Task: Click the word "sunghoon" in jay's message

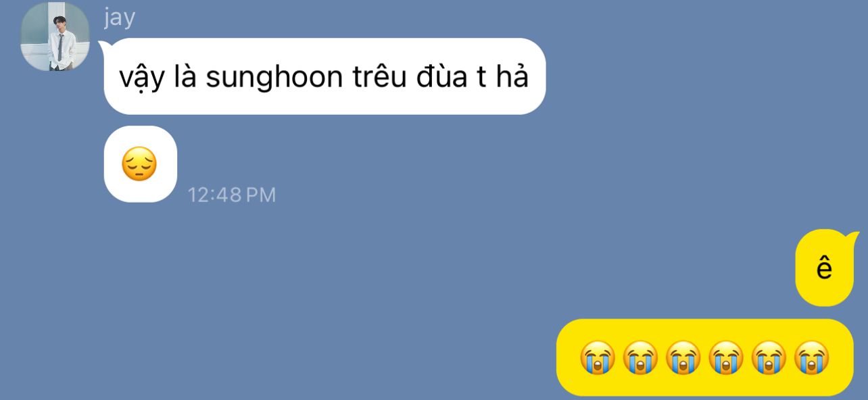Action: tap(274, 78)
